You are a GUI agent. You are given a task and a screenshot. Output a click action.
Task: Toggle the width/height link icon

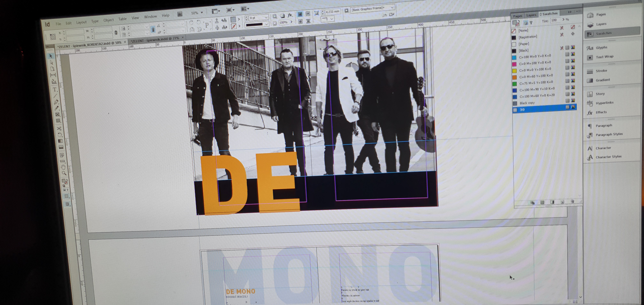coord(116,33)
